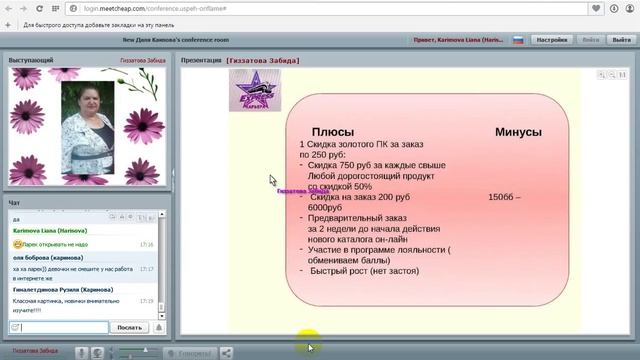Zoom out the presentation slide
This screenshot has height=360, width=640.
point(611,75)
